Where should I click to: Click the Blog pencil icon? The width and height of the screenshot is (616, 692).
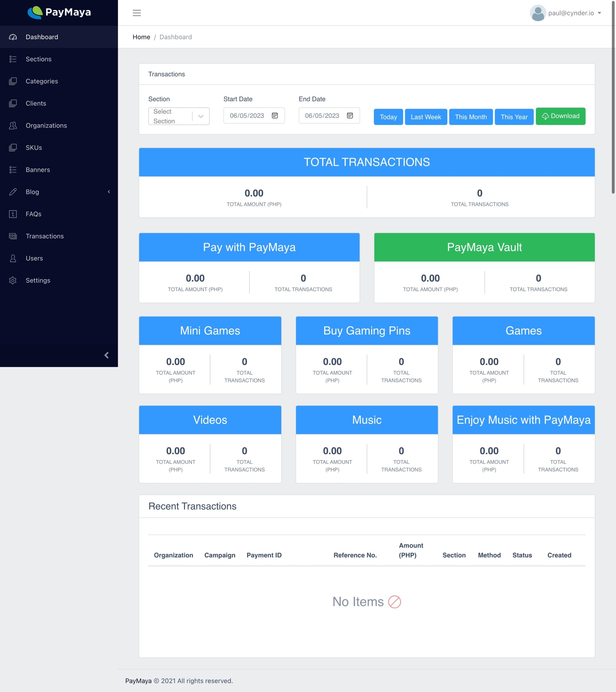coord(13,192)
